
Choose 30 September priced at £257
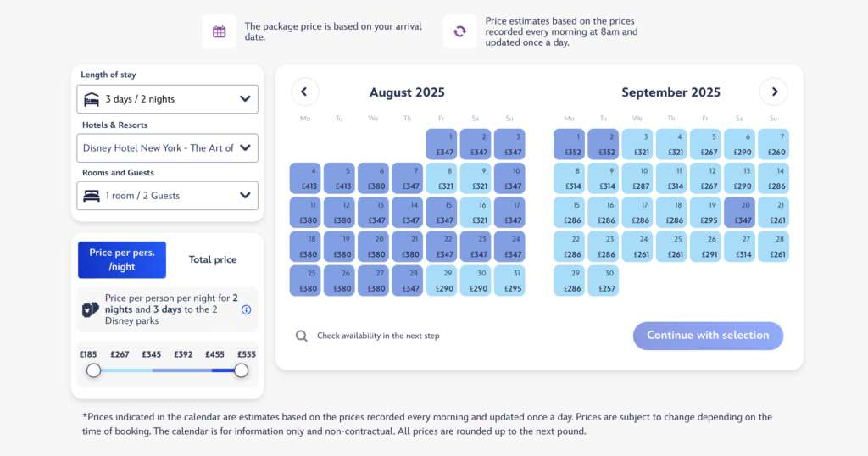pyautogui.click(x=603, y=281)
